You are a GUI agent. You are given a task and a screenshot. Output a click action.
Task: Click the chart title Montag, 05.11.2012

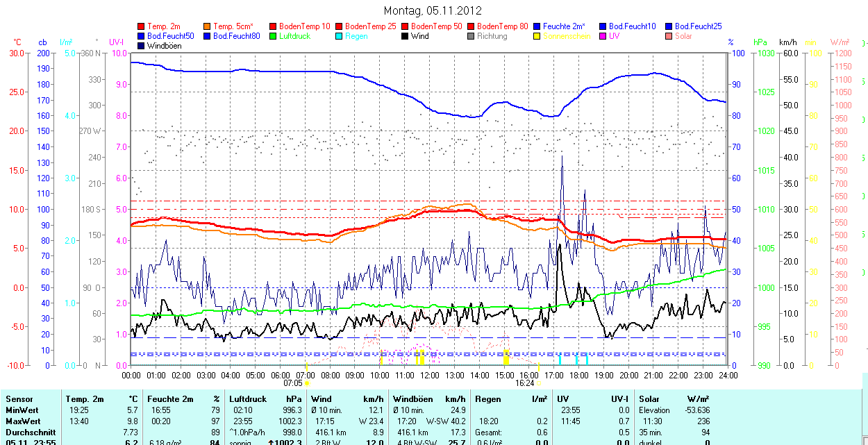[x=433, y=10]
